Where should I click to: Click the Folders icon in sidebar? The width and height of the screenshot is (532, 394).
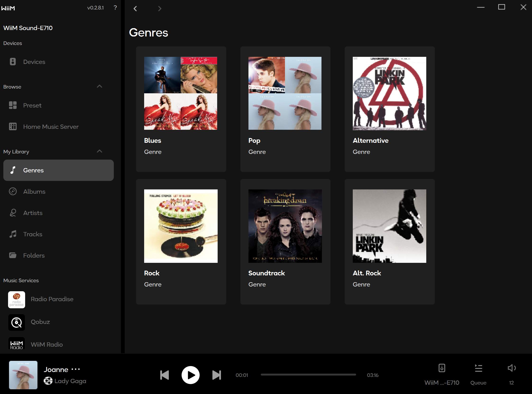coord(13,255)
